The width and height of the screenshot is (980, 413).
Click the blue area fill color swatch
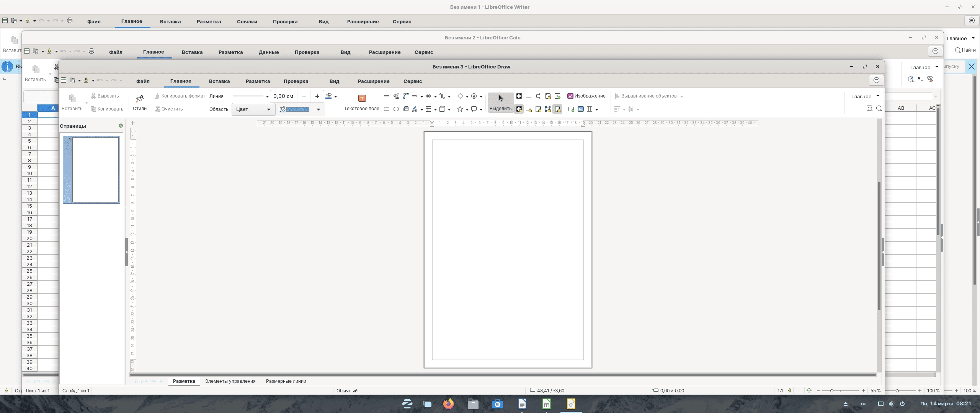297,109
